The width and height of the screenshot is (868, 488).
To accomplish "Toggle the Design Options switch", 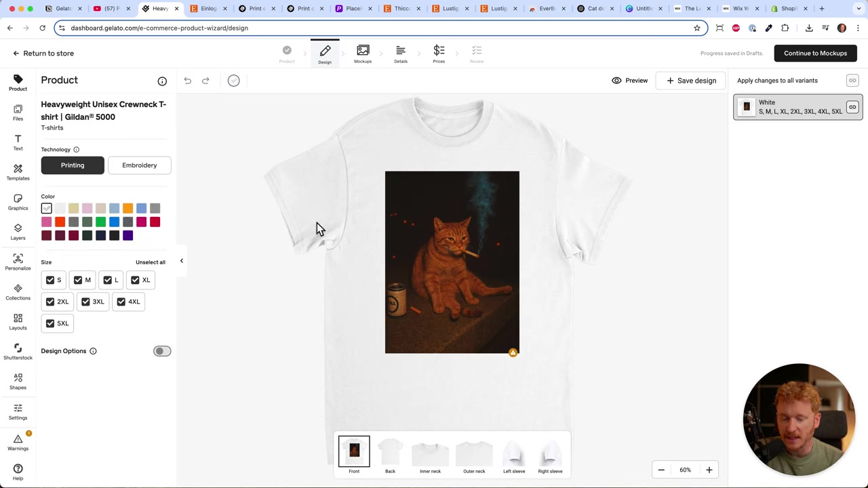I will [x=162, y=351].
